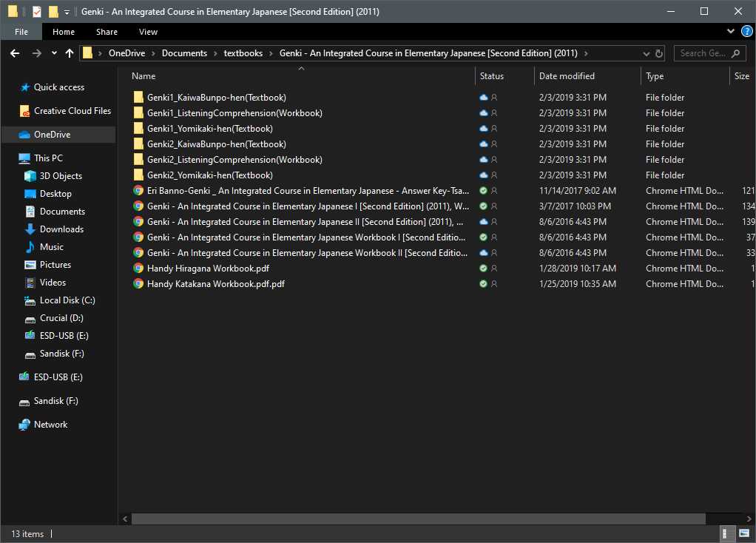Click Chrome icon of Eri Banno-Genki Answer Key
The image size is (756, 543).
point(138,190)
